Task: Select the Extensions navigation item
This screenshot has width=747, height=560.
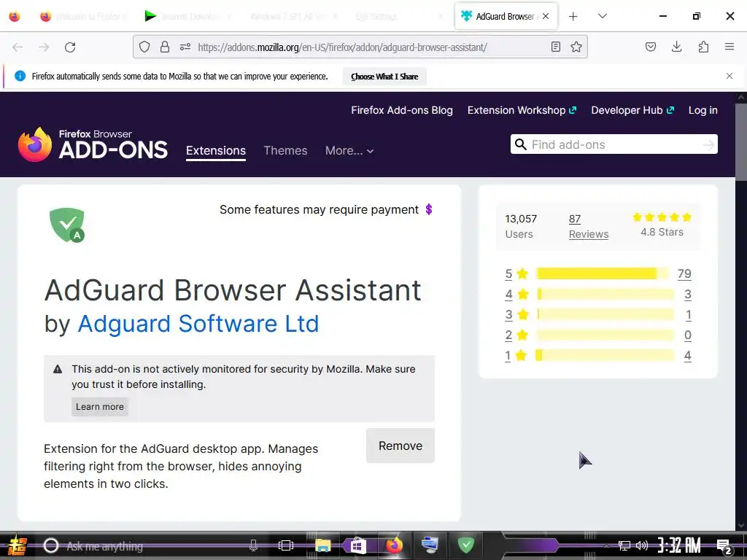Action: 216,150
